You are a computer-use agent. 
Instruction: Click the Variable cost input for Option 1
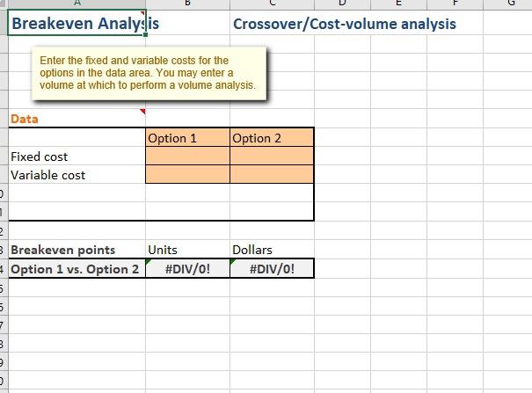187,174
